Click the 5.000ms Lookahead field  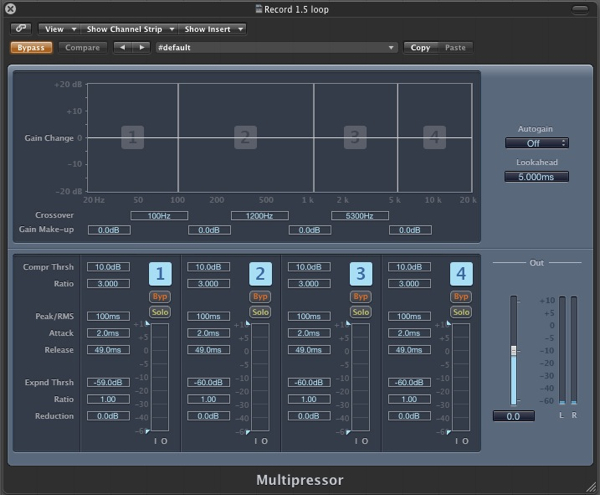pos(536,177)
